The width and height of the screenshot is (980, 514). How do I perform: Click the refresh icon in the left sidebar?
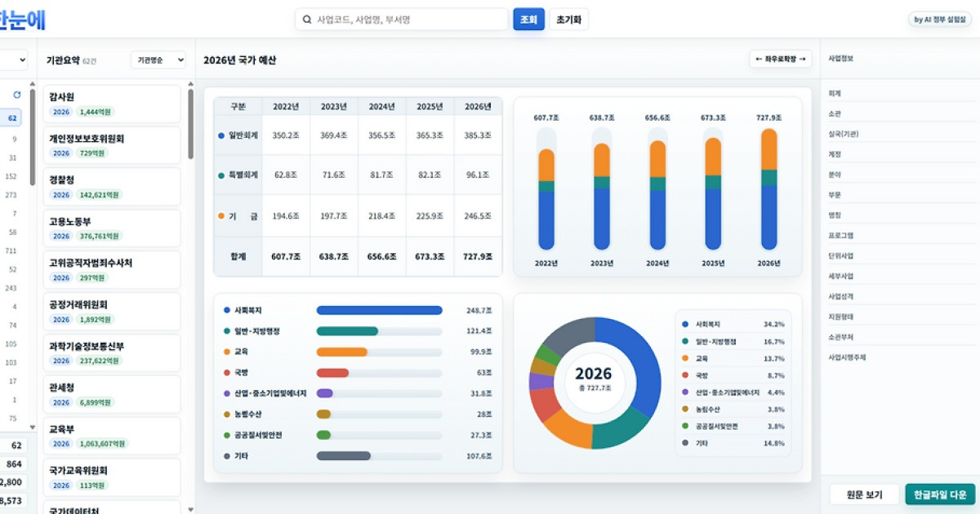(17, 95)
